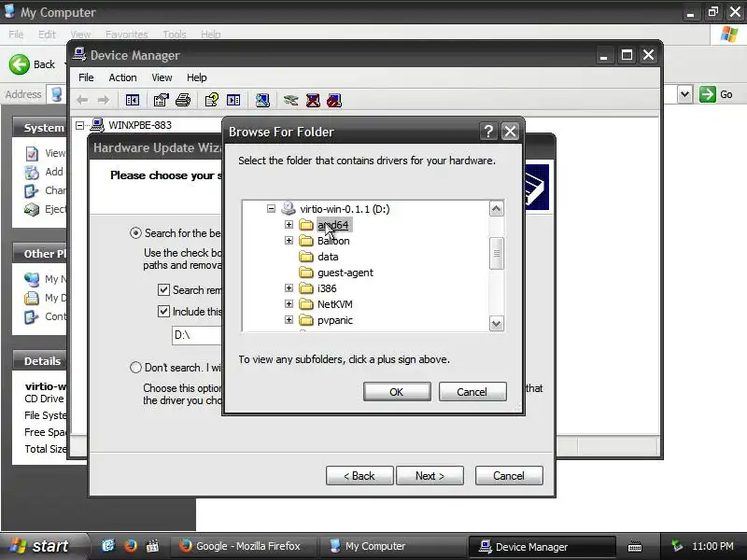Screen dimensions: 747x560
Task: Click the green Go arrow in My Computer
Action: 708,94
